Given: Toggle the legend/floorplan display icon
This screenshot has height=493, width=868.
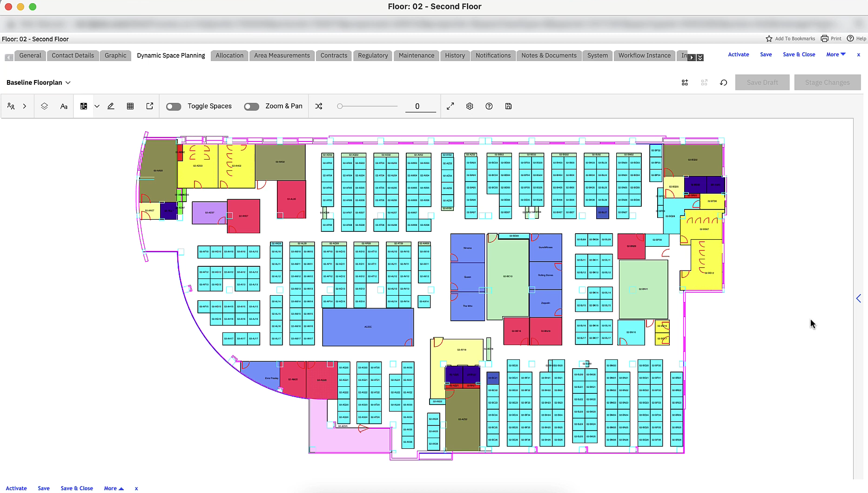Looking at the screenshot, I should 84,106.
